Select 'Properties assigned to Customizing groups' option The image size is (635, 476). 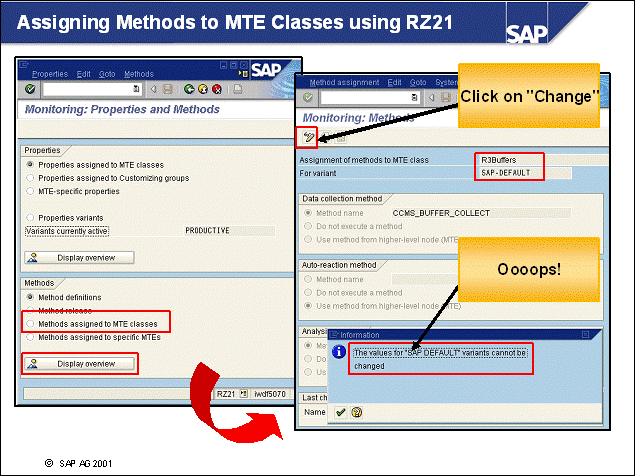tap(29, 177)
